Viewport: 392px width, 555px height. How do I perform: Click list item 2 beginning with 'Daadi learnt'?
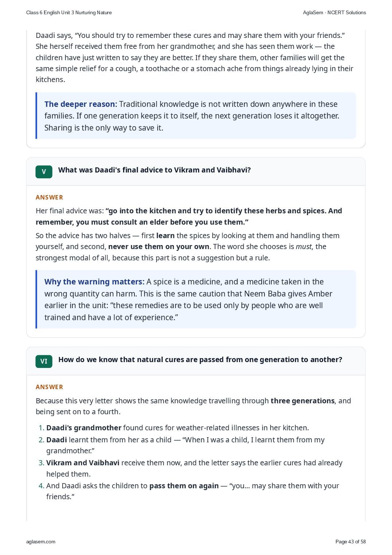coord(185,445)
